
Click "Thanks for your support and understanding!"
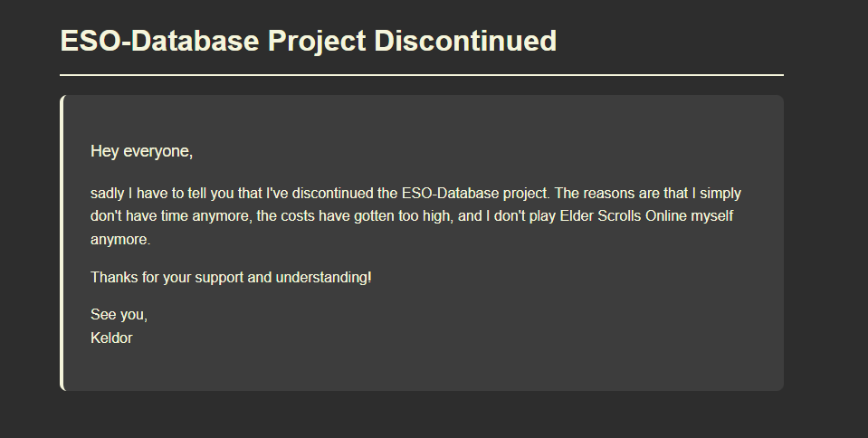click(232, 278)
